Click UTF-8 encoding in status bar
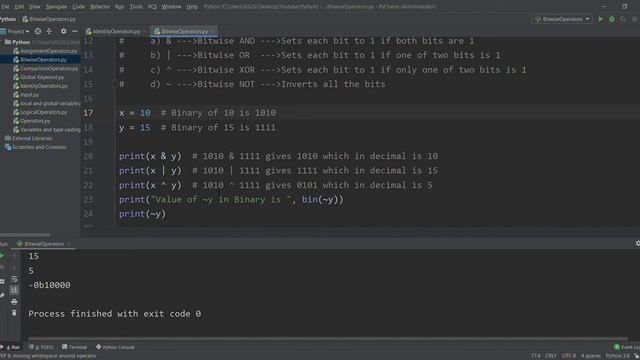Viewport: 640px width, 360px height. tap(569, 356)
